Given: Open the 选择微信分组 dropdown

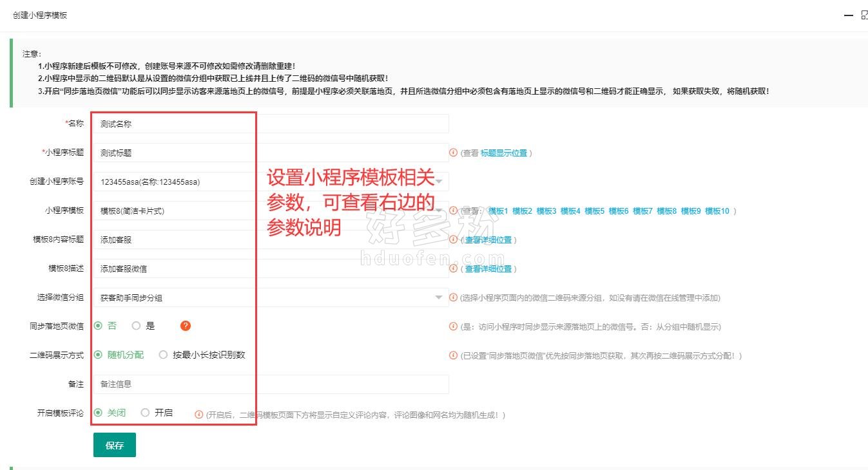Looking at the screenshot, I should tap(271, 297).
